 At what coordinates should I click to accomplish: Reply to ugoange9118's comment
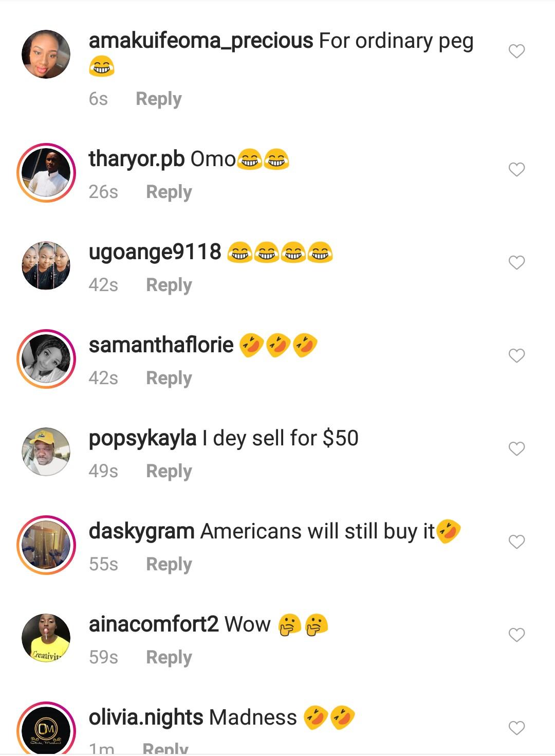pos(169,285)
